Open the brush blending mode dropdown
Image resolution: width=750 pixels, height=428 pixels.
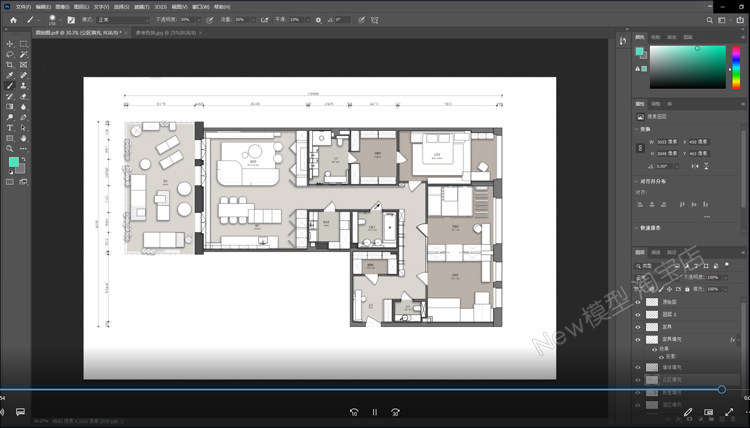[x=121, y=19]
